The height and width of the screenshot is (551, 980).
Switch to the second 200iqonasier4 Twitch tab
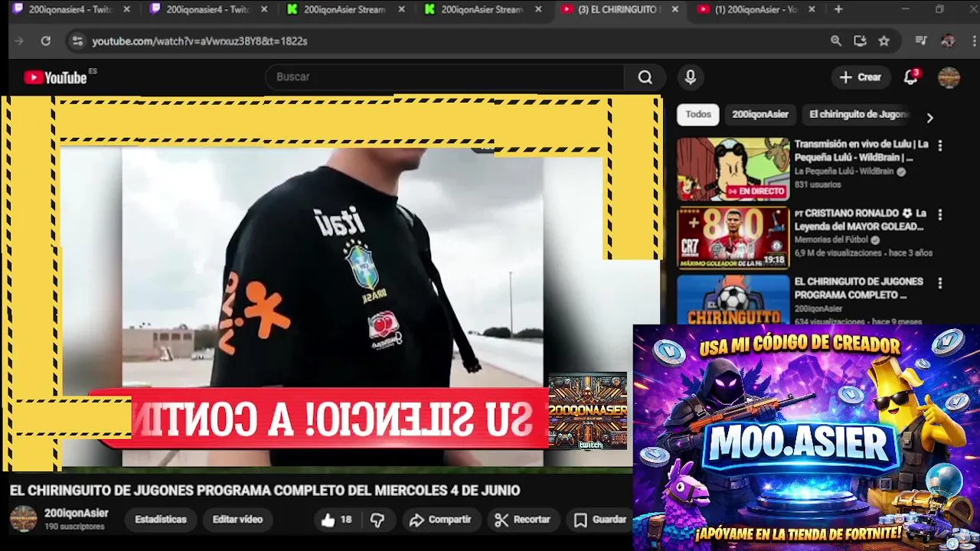[x=207, y=10]
